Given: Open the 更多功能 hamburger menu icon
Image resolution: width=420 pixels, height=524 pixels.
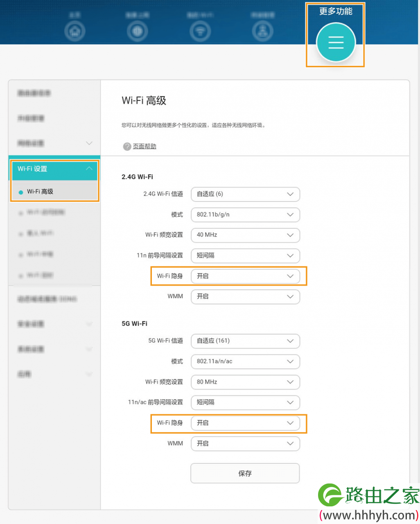Looking at the screenshot, I should pyautogui.click(x=336, y=42).
